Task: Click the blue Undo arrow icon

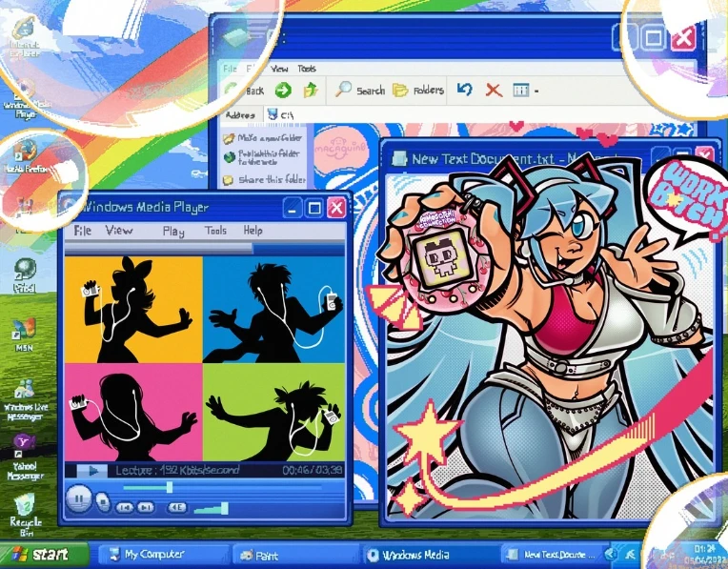Action: (x=464, y=89)
